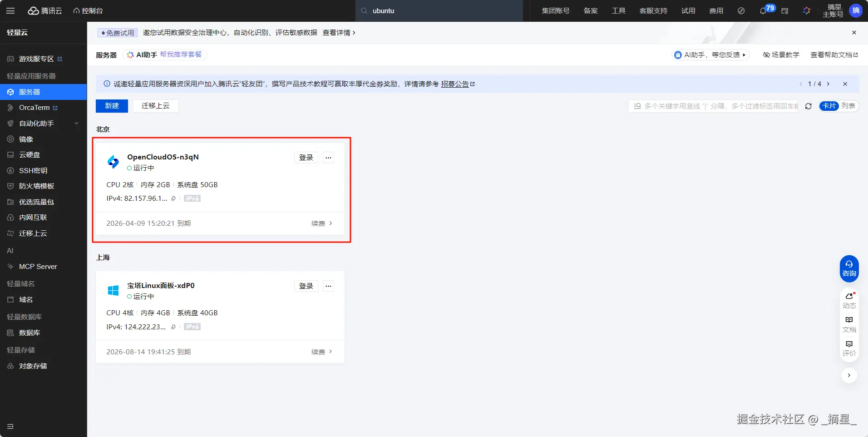
Task: Click the colorful AI assistant icon in the top bar
Action: click(x=807, y=10)
